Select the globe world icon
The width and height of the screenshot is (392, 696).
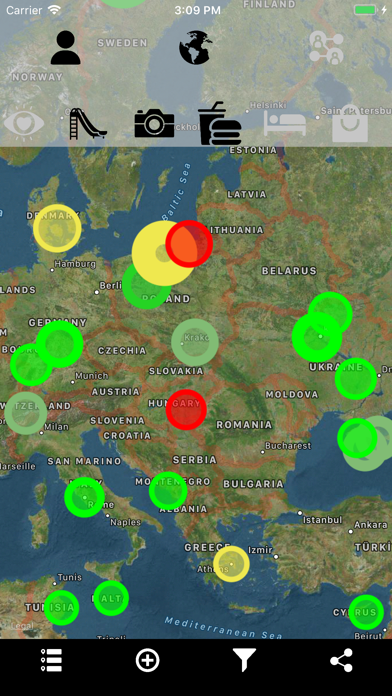pyautogui.click(x=196, y=47)
